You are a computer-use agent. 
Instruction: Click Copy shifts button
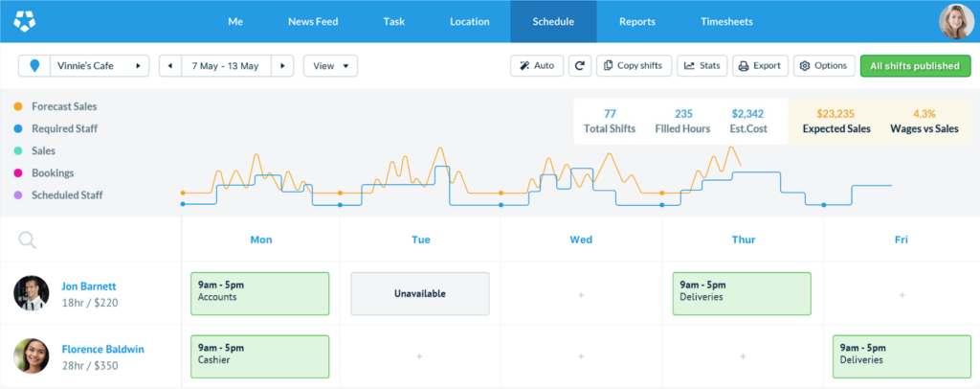coord(634,66)
